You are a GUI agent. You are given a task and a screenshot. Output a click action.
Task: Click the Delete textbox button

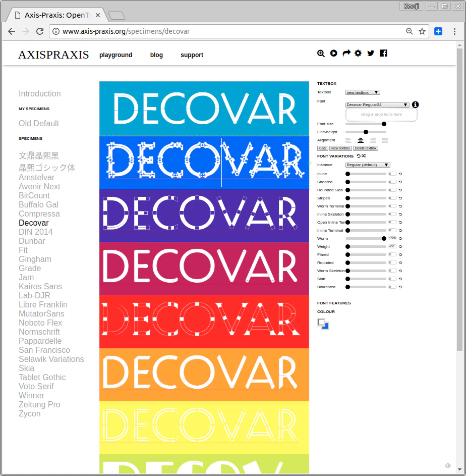point(366,148)
